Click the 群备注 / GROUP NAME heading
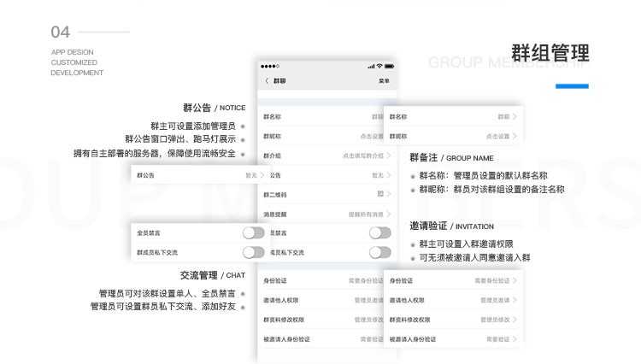Image resolution: width=641 pixels, height=364 pixels. pos(452,158)
